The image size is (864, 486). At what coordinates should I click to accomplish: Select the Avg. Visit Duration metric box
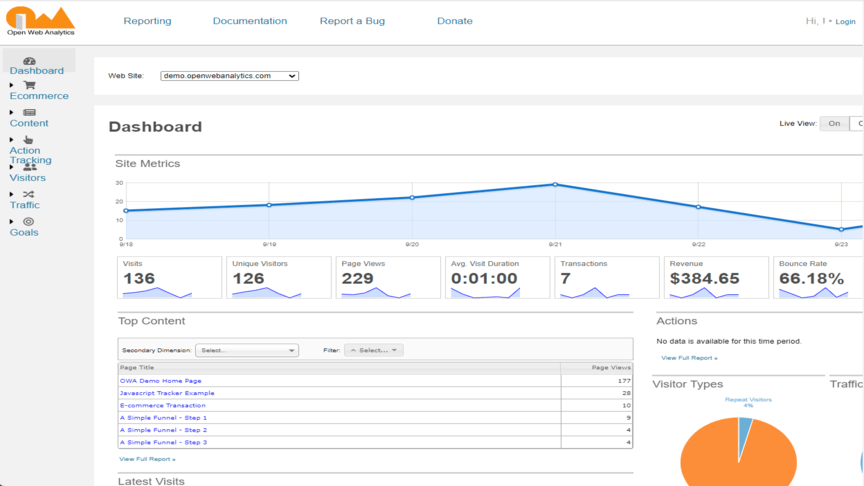click(498, 278)
